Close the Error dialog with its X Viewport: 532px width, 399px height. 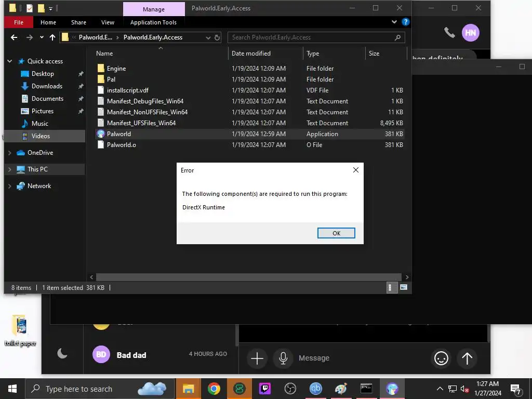(355, 170)
